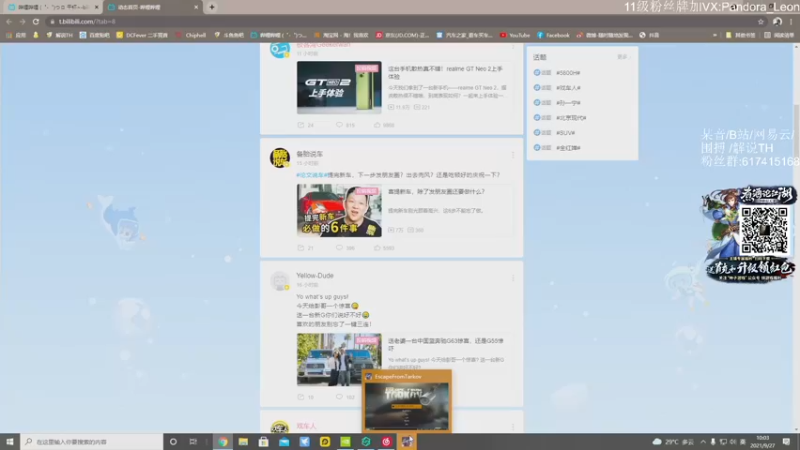The width and height of the screenshot is (800, 450).
Task: Open the Windows Start menu
Action: 10,442
